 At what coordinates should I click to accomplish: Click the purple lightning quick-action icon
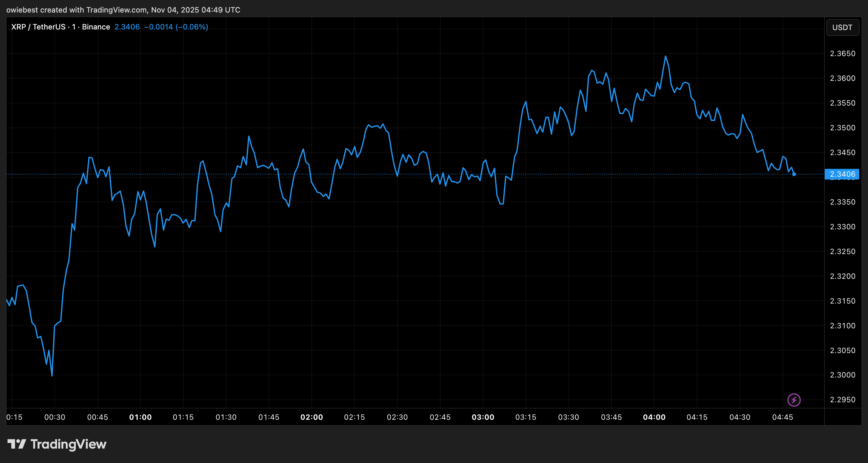click(x=794, y=400)
